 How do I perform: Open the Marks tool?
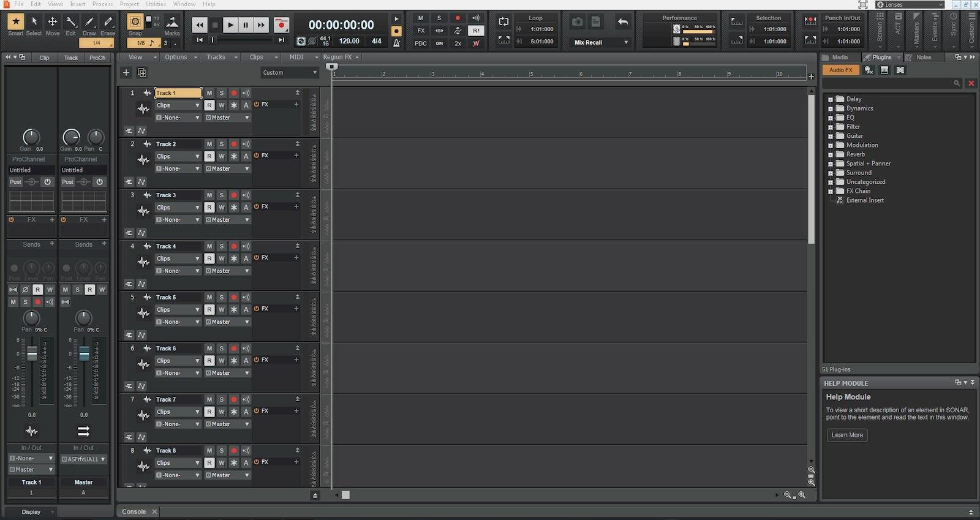[x=172, y=22]
